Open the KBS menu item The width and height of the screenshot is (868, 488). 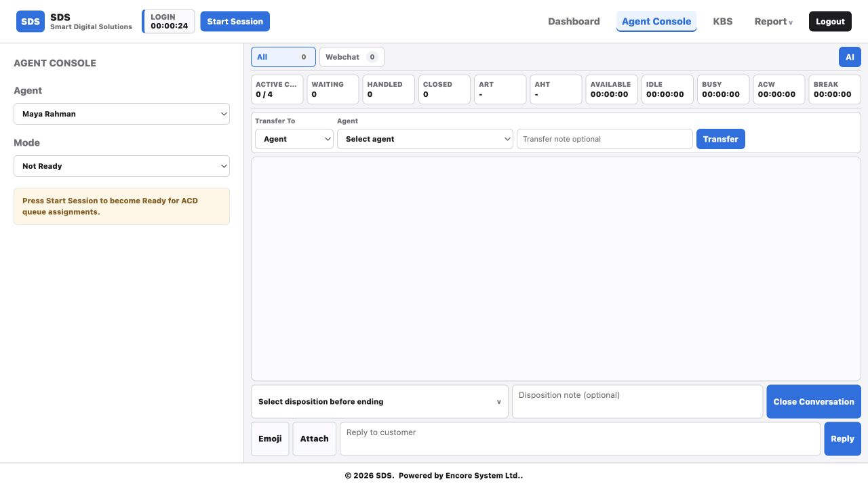click(723, 22)
